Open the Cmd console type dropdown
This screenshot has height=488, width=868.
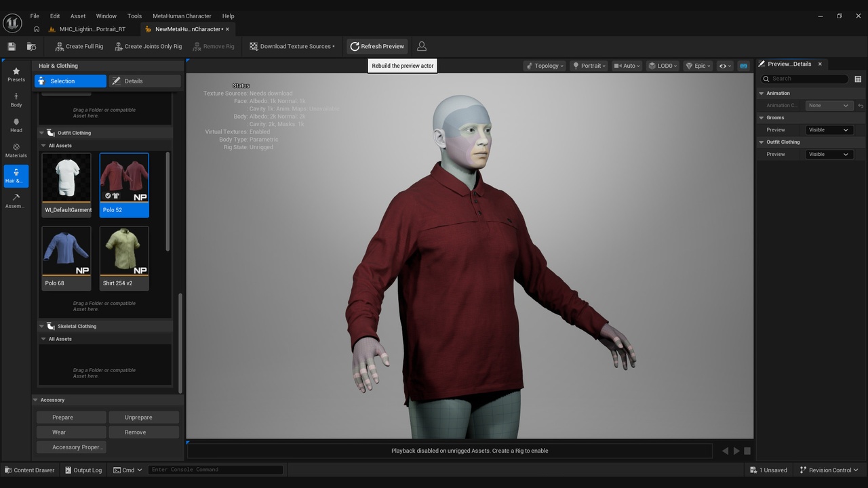(x=127, y=470)
